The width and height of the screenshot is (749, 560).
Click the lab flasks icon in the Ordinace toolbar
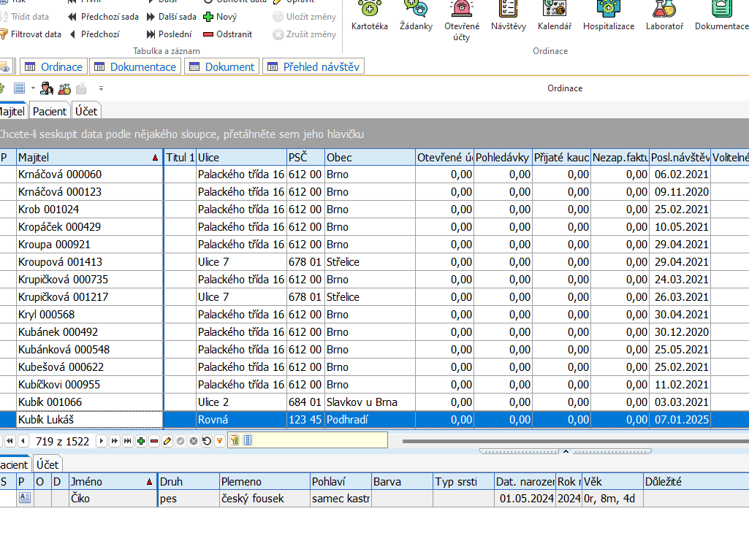[64, 88]
